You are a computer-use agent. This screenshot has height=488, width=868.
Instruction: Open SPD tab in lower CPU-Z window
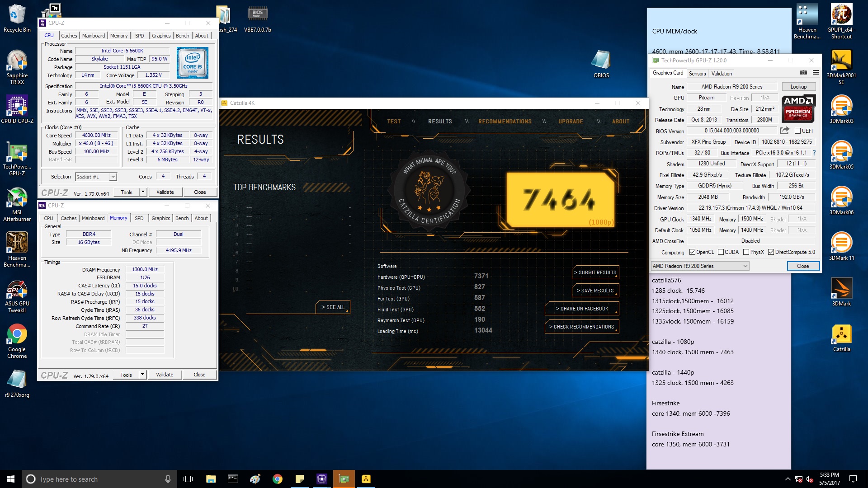139,218
